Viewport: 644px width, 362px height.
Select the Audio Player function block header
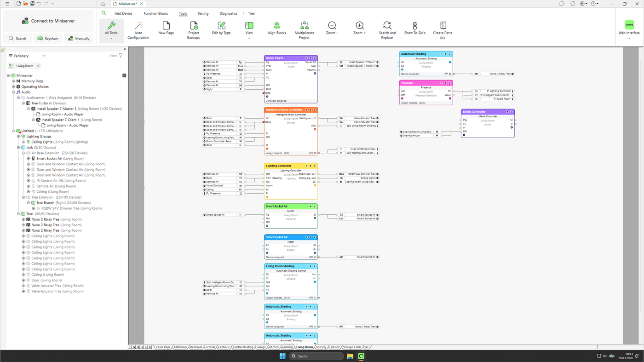click(x=291, y=58)
